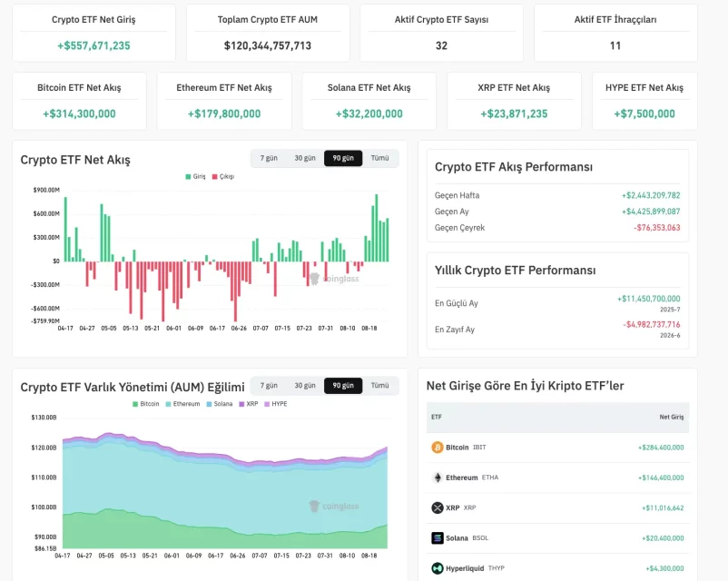The image size is (728, 581).
Task: Select 90 gün tab on AUM chart
Action: click(x=343, y=386)
